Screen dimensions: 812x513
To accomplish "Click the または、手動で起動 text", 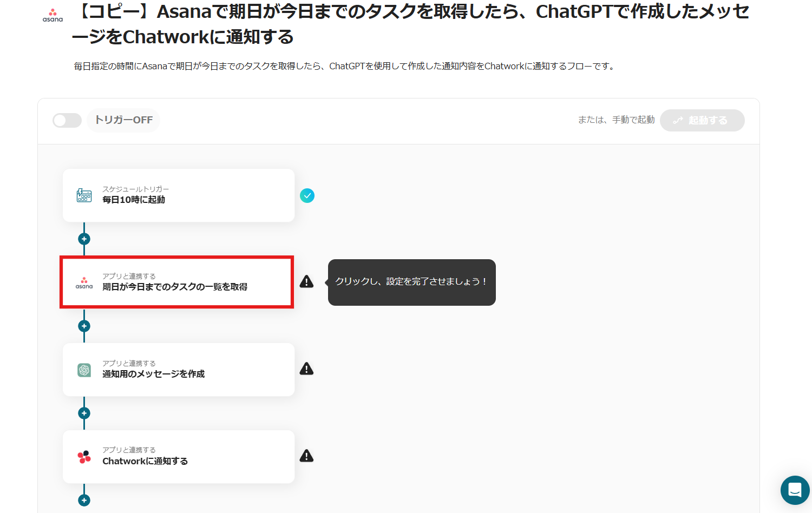I will (616, 120).
